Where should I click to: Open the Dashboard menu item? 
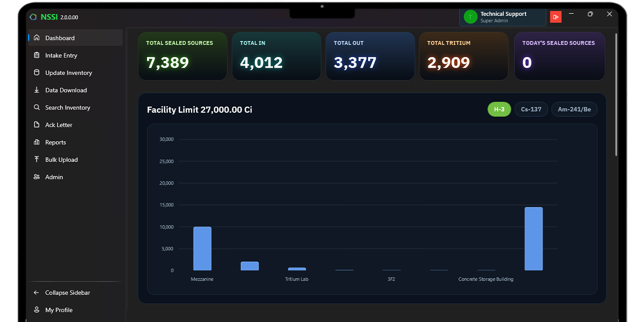(76, 38)
